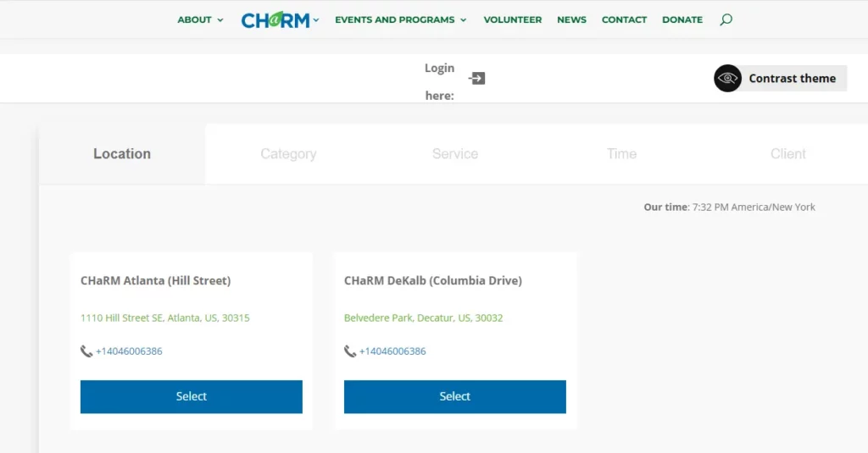Expand the About menu chevron

click(220, 20)
